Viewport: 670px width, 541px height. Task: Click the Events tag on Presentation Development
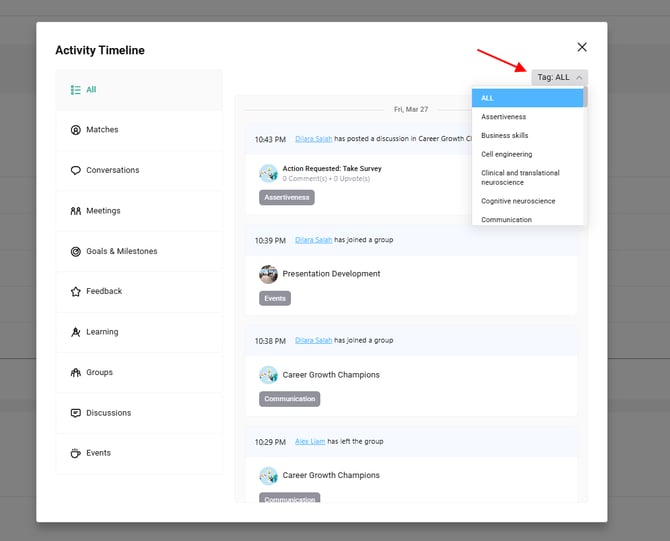(275, 298)
